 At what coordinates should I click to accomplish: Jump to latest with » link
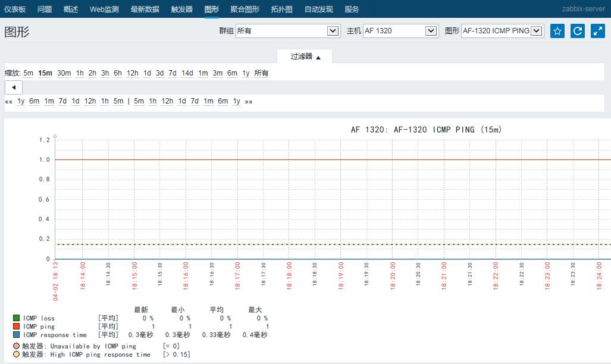tap(249, 101)
